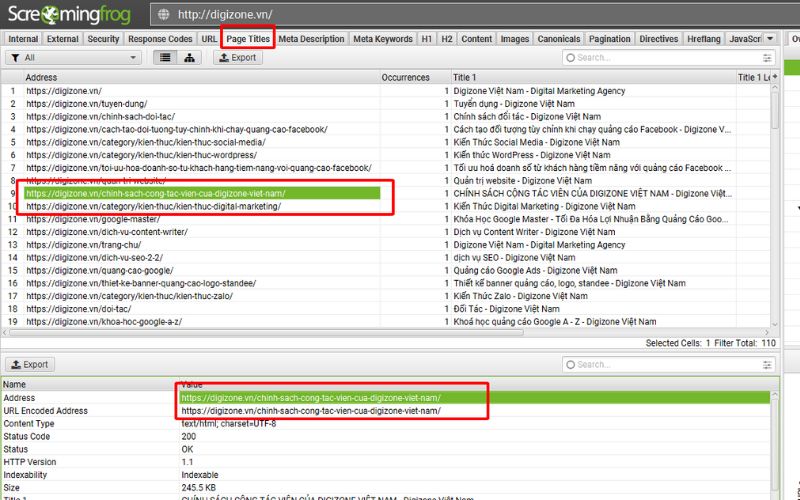Image resolution: width=800 pixels, height=500 pixels.
Task: Open the Hreflang tab
Action: point(704,39)
